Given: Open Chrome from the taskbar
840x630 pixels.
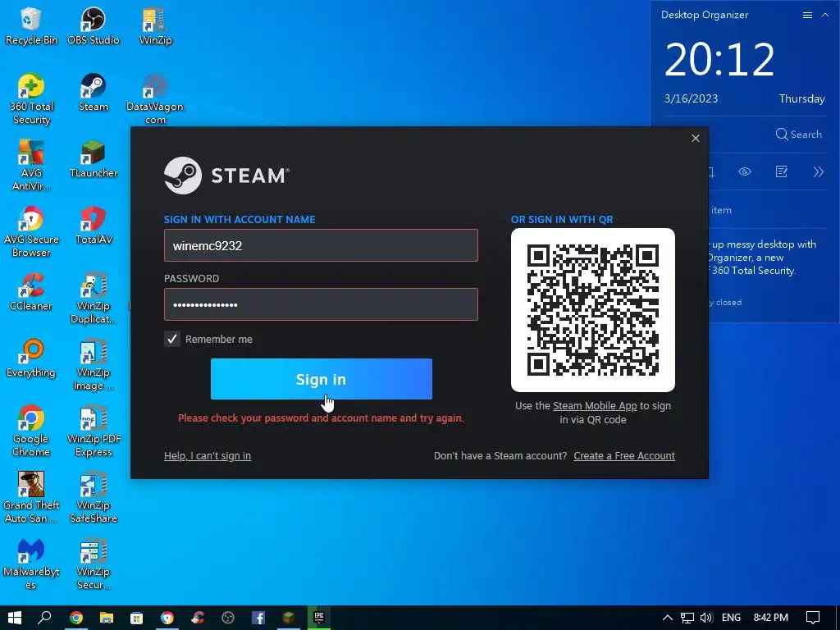Looking at the screenshot, I should tap(76, 618).
